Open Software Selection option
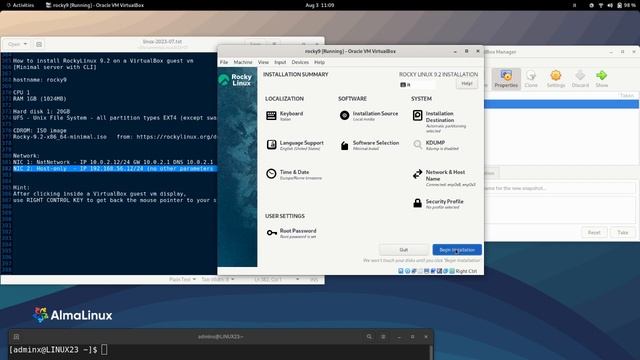The height and width of the screenshot is (360, 640). coord(369,145)
